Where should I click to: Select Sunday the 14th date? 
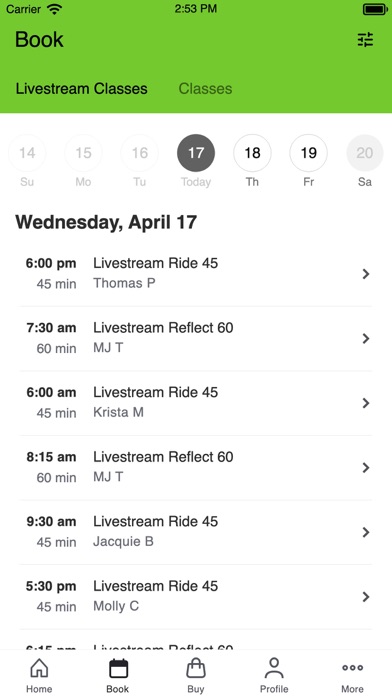27,153
